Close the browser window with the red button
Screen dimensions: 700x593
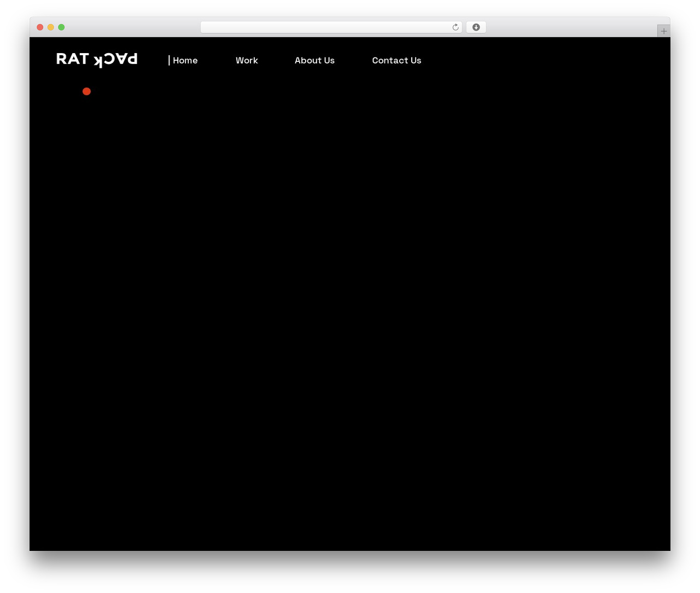[40, 27]
